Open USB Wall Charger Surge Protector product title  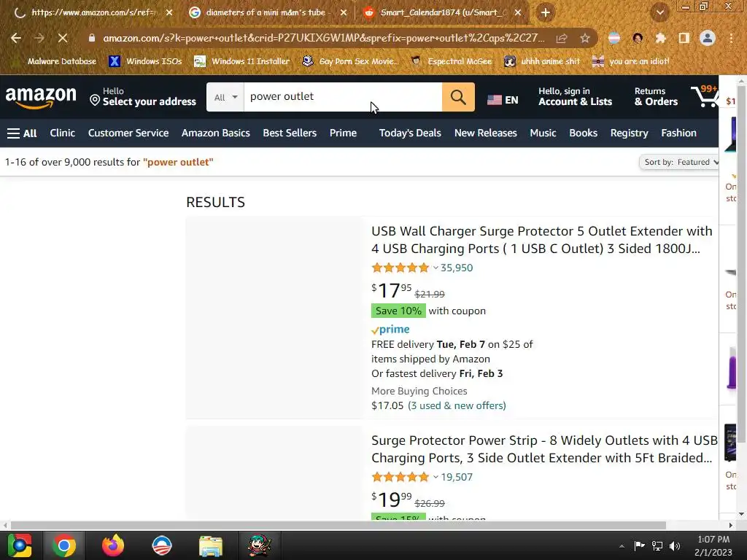(542, 240)
